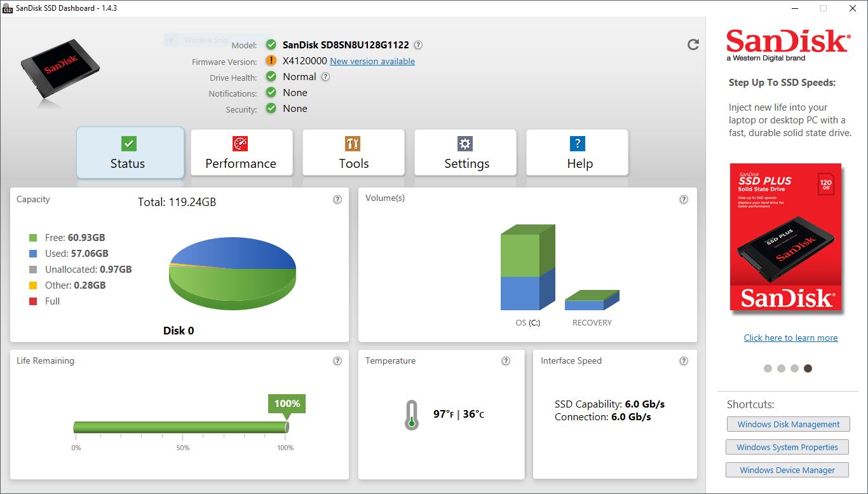This screenshot has width=868, height=494.
Task: Click the capacity pie chart
Action: coord(233,274)
